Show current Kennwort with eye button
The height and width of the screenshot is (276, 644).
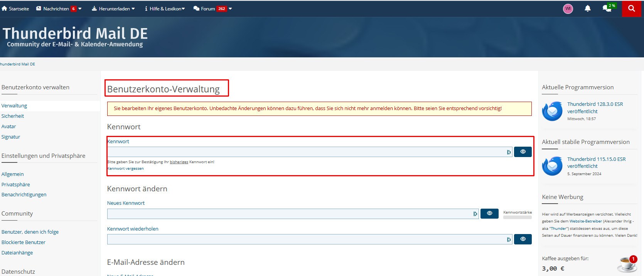[523, 152]
